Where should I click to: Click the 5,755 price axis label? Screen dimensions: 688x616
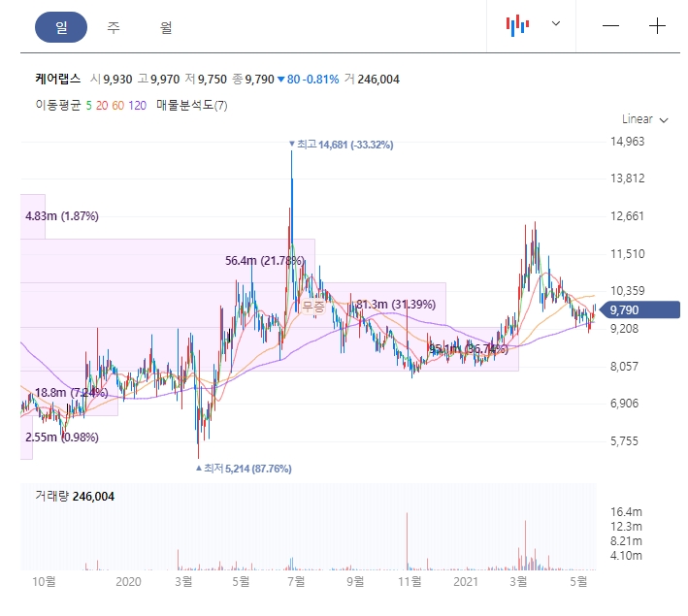624,441
